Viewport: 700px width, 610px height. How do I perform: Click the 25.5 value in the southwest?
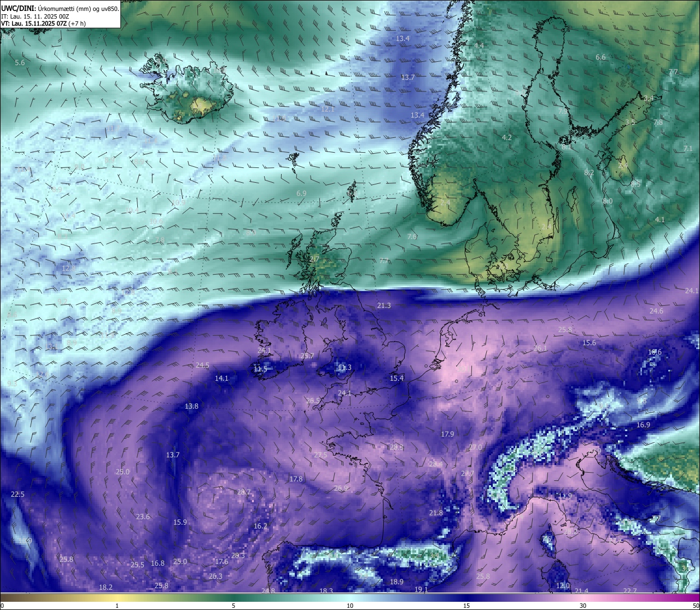(137, 565)
